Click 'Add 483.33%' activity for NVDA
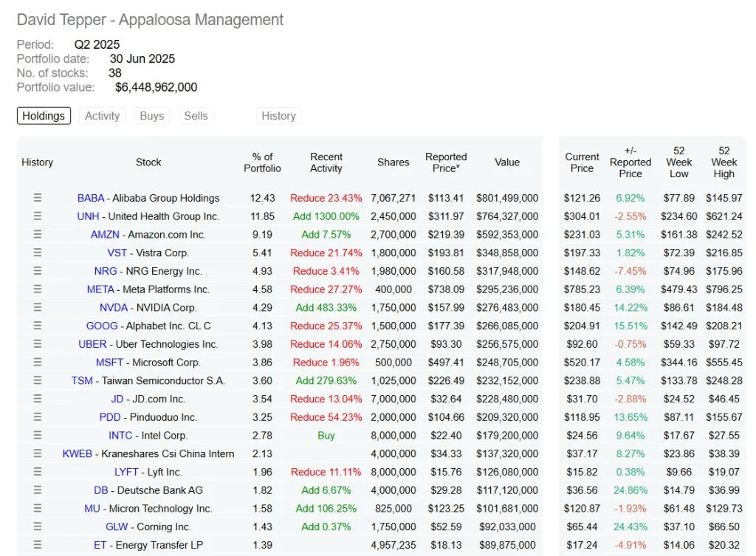This screenshot has width=756, height=556. pyautogui.click(x=326, y=308)
